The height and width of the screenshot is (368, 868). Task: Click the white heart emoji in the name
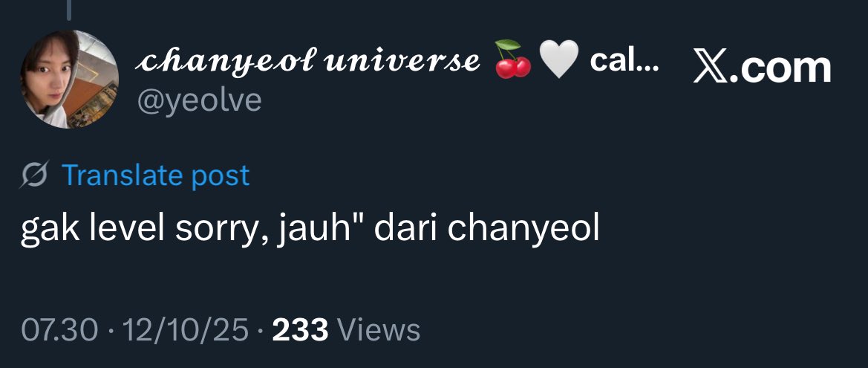pyautogui.click(x=558, y=59)
